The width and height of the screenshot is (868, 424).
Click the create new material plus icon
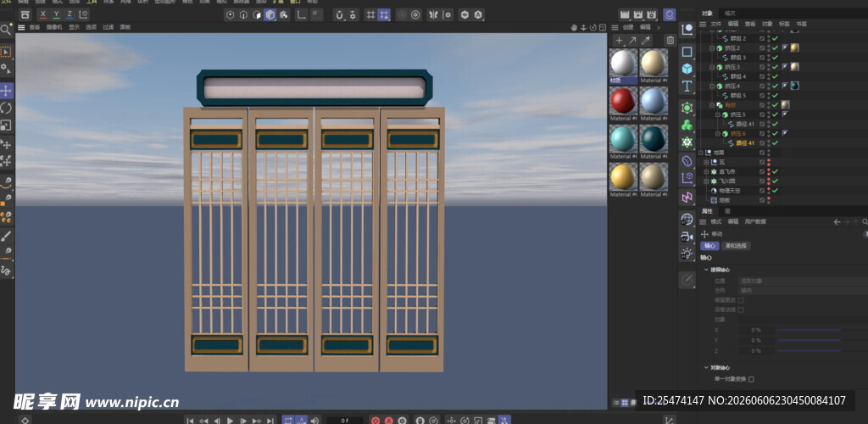click(619, 41)
